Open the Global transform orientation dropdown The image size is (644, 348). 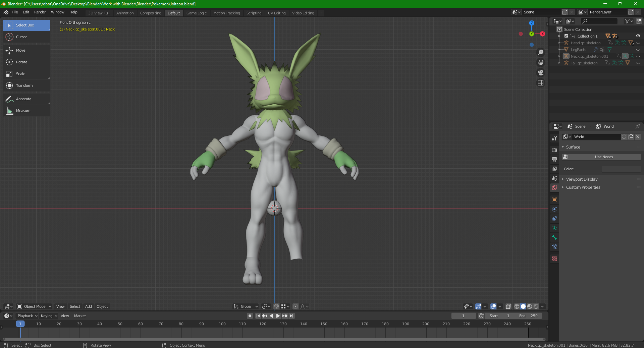tap(246, 306)
